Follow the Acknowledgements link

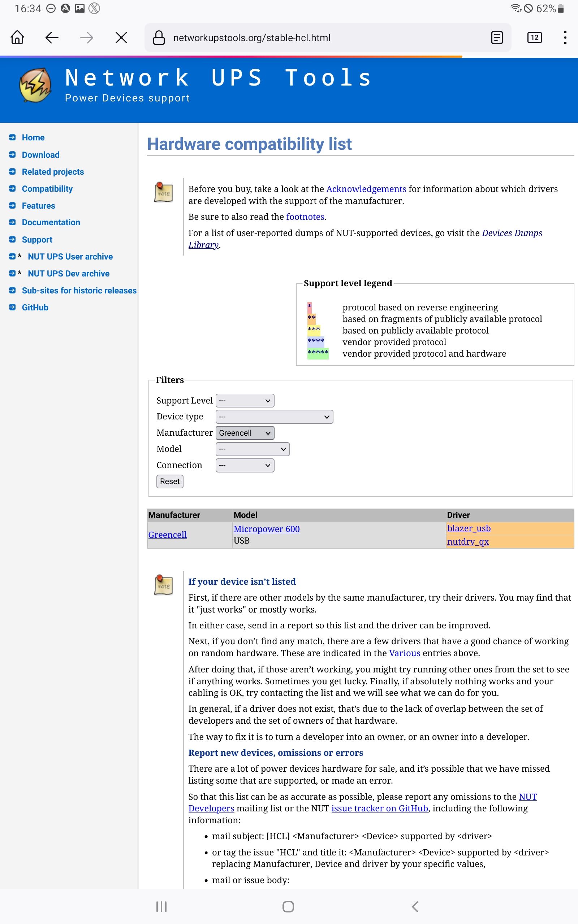click(x=366, y=189)
